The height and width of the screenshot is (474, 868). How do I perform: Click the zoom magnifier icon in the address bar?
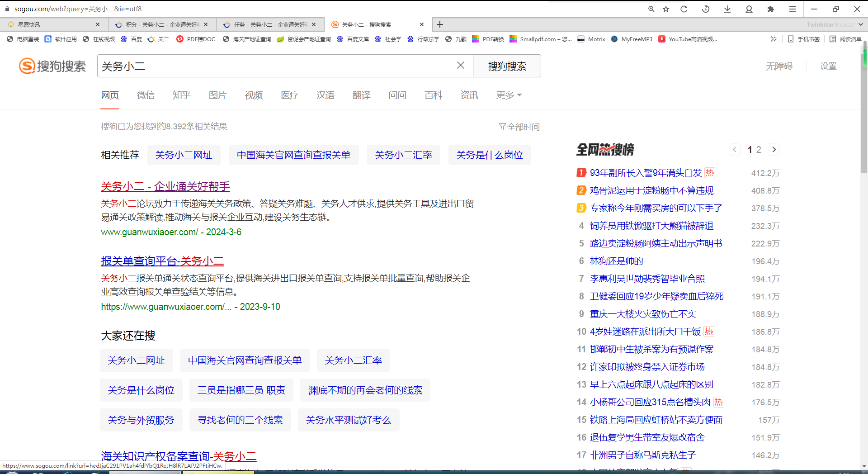651,9
